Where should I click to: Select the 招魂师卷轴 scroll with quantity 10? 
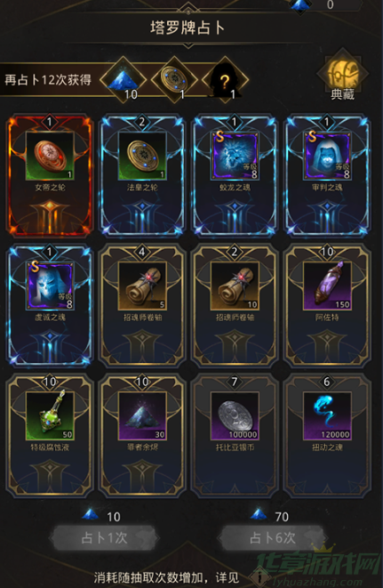pyautogui.click(x=235, y=306)
